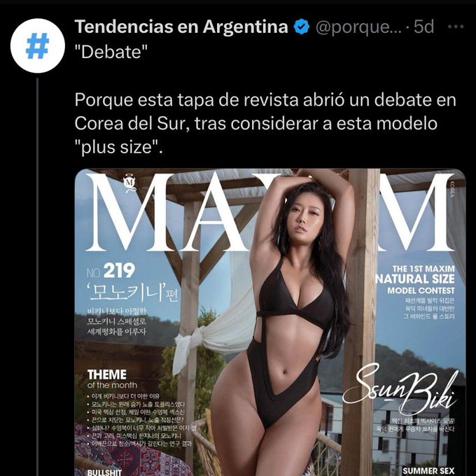This screenshot has width=476, height=476.
Task: Click the small Maxim emblem on the cover
Action: (x=130, y=183)
